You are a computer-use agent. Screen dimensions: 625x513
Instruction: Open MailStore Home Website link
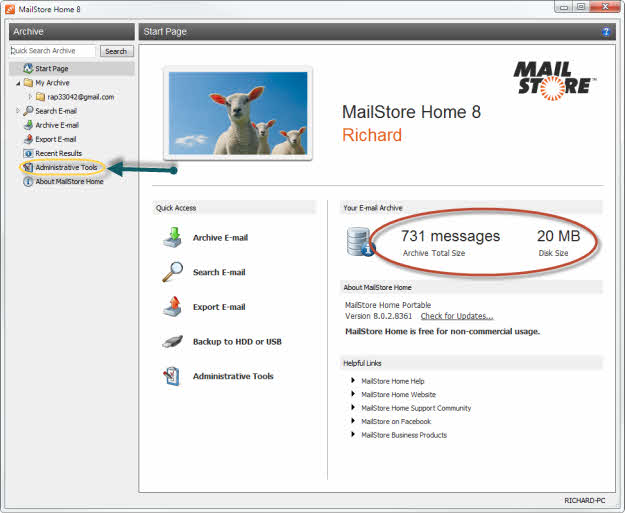coord(399,395)
